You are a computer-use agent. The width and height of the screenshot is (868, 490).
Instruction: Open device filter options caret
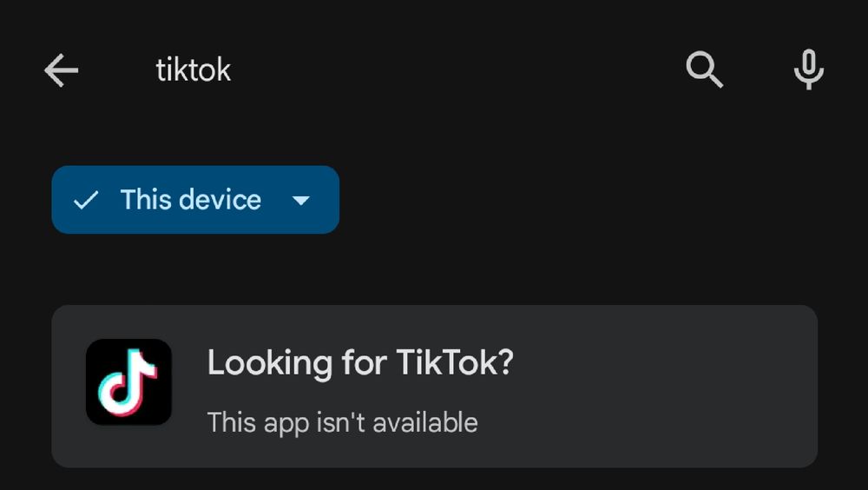(x=301, y=201)
